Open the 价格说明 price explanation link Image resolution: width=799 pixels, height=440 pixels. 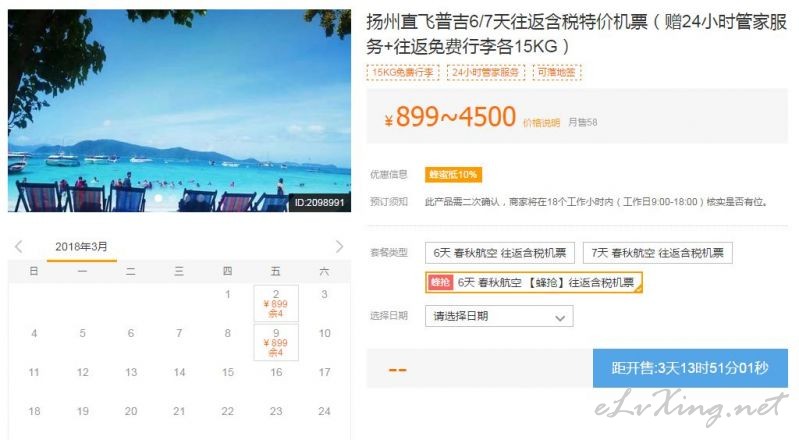[541, 123]
